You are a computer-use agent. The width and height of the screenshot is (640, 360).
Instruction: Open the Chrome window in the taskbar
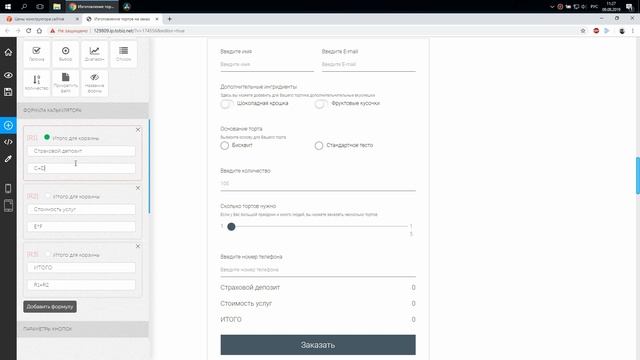(92, 7)
